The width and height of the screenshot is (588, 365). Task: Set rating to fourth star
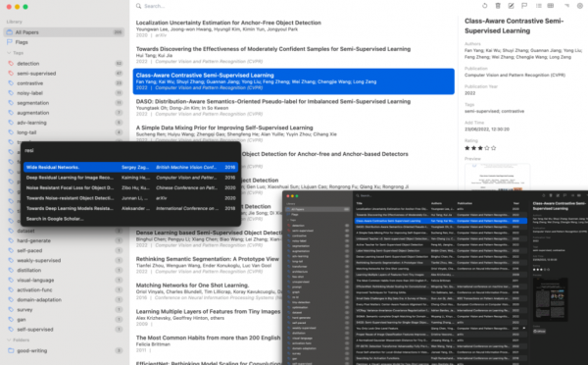pos(487,148)
